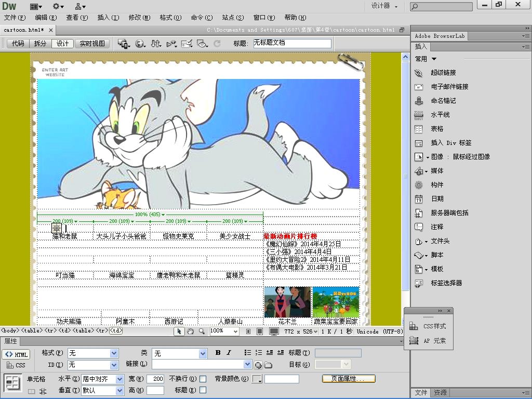The height and width of the screenshot is (399, 532).
Task: Enable the Header cell checkbox
Action: click(203, 390)
